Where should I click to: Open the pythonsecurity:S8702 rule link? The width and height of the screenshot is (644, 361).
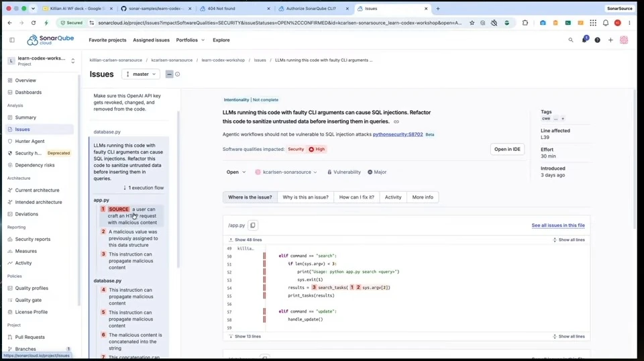[x=398, y=134]
